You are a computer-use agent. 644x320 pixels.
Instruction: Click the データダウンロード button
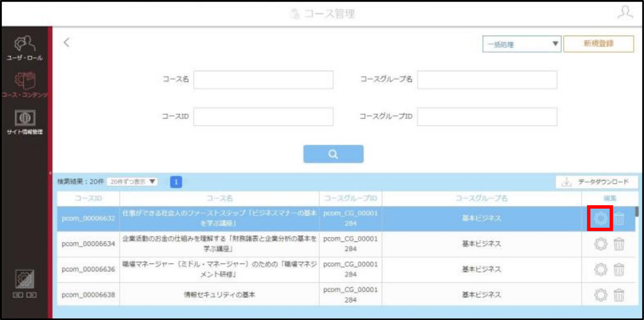(597, 182)
